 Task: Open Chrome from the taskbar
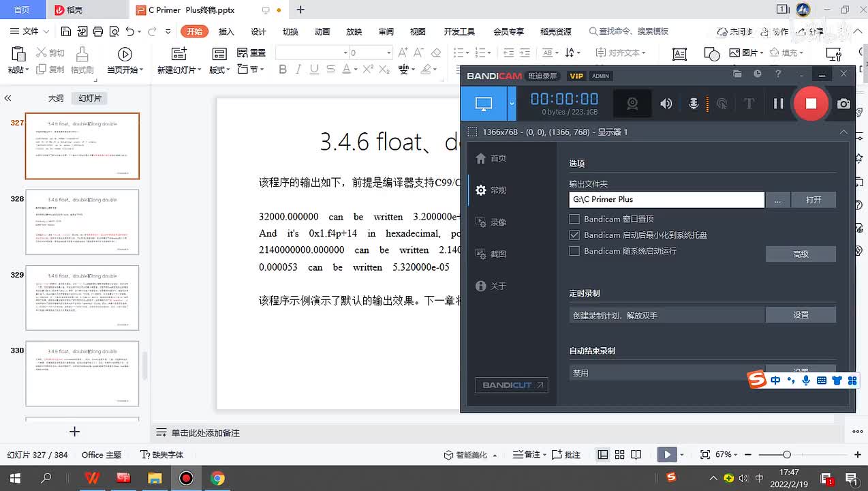coord(217,478)
